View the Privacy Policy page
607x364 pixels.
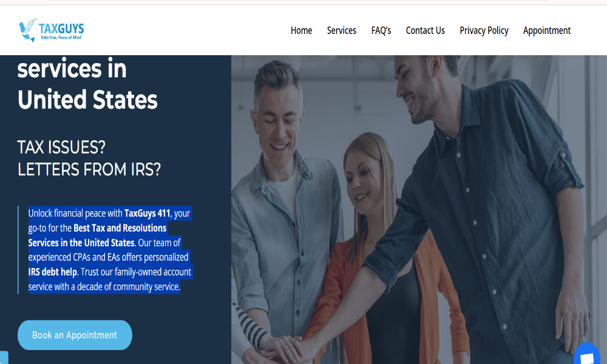[484, 30]
